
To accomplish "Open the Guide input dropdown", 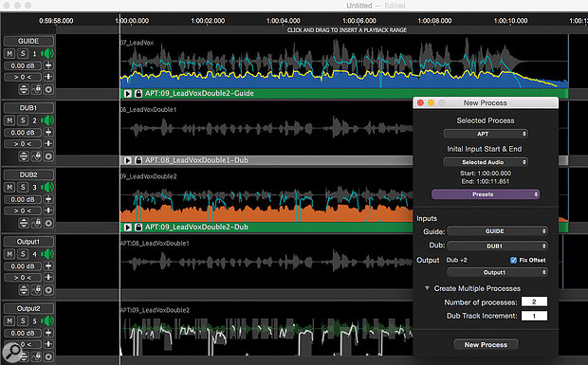I will [498, 231].
